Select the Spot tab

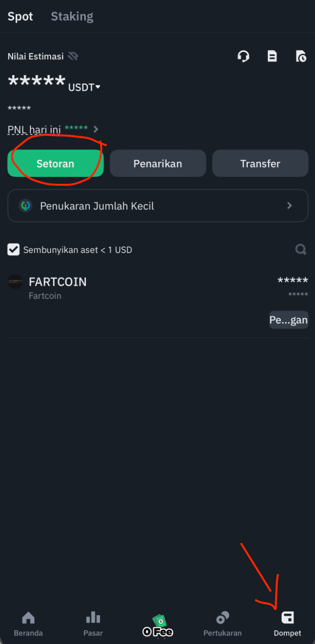pos(20,16)
